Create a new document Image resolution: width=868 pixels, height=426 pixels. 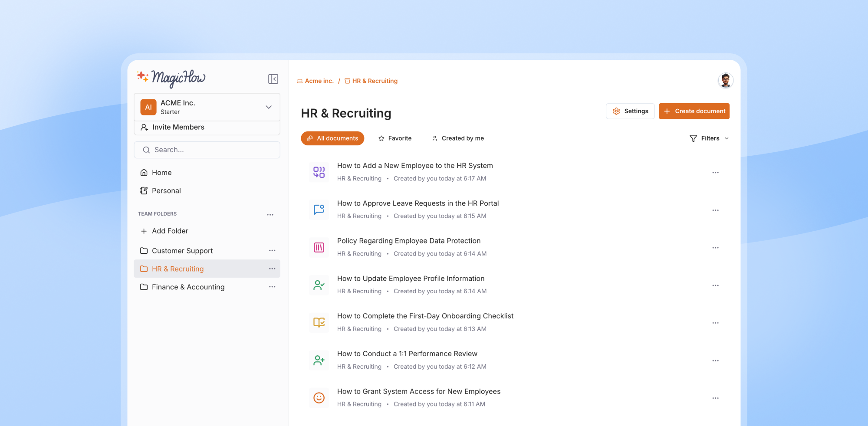(694, 111)
